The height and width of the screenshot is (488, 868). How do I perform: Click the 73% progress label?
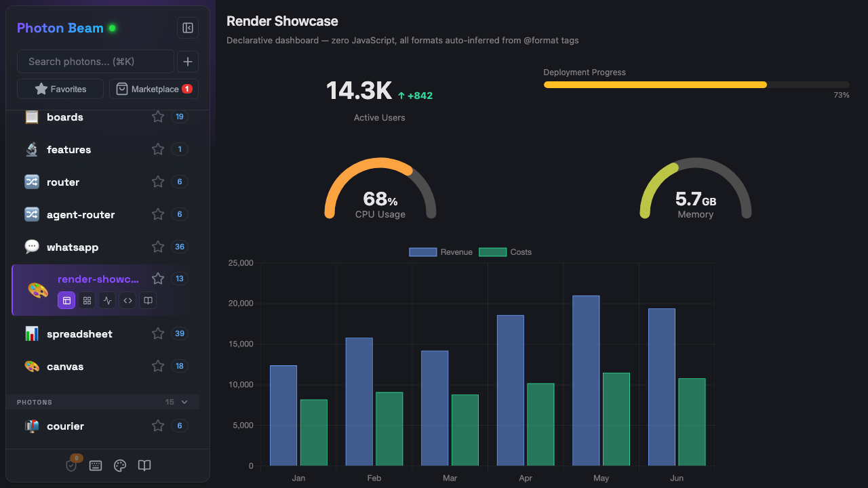(842, 95)
